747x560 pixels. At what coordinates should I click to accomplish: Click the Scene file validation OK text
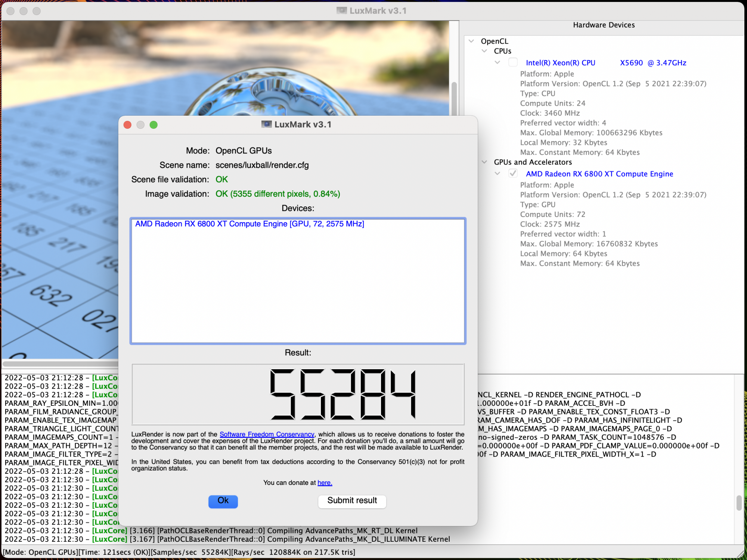click(221, 179)
